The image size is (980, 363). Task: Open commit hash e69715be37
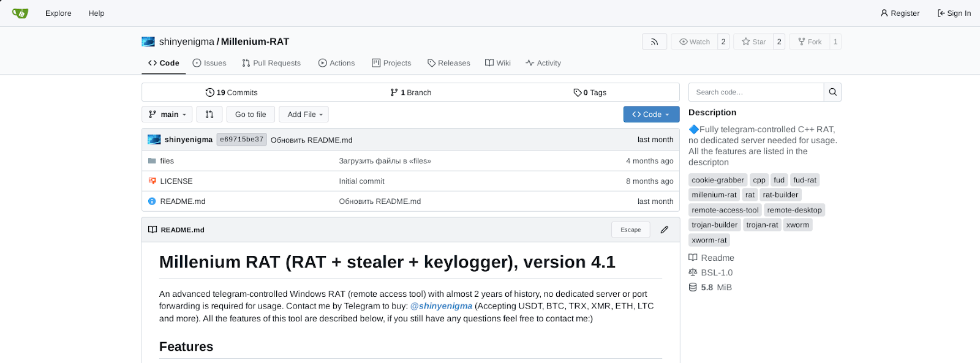[x=241, y=140]
